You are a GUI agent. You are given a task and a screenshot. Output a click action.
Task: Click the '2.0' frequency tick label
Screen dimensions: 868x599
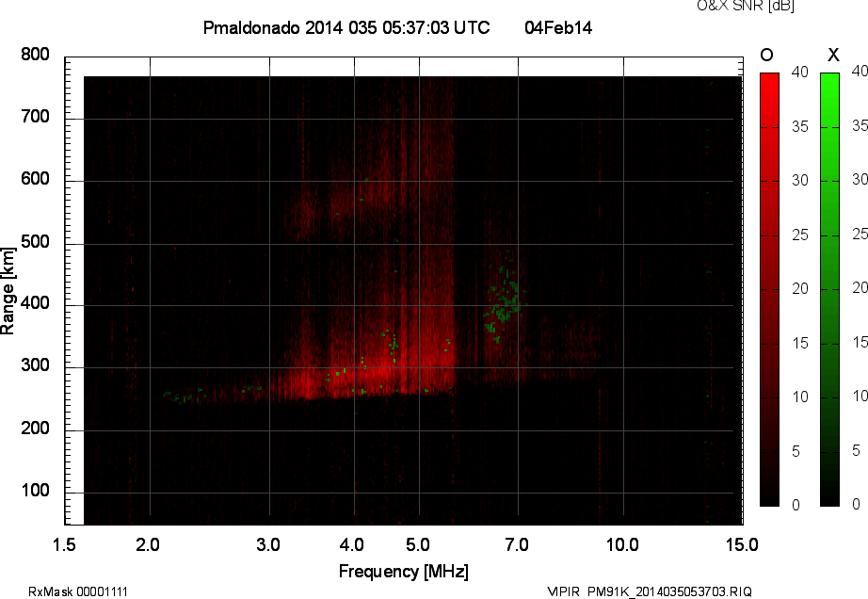(x=147, y=544)
